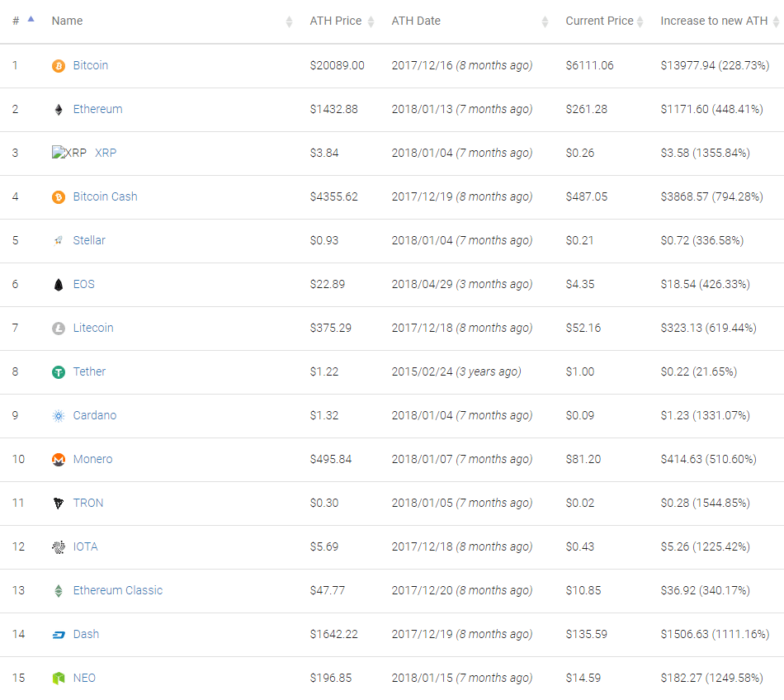This screenshot has height=700, width=784.
Task: Click the Ethereum Classic logo icon
Action: tap(59, 591)
